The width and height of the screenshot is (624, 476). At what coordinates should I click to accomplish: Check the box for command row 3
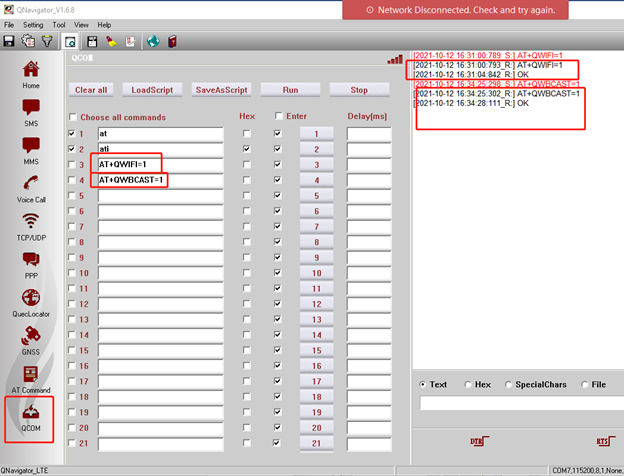coord(70,164)
